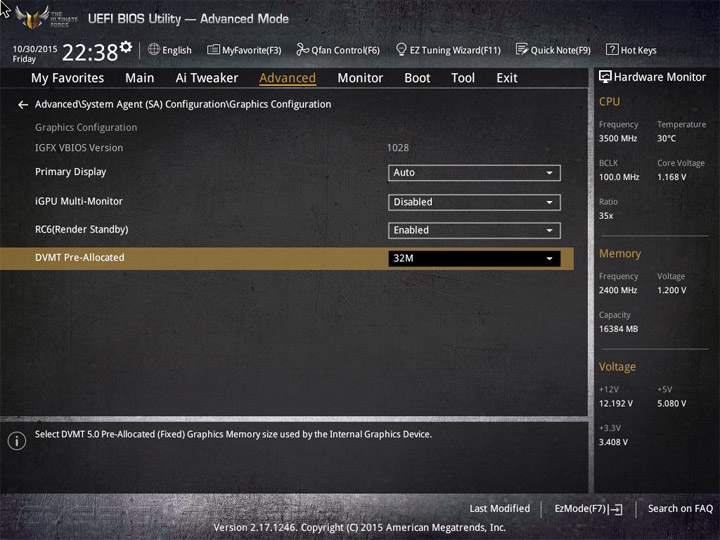
Task: Open the Primary Display dropdown
Action: [x=474, y=173]
